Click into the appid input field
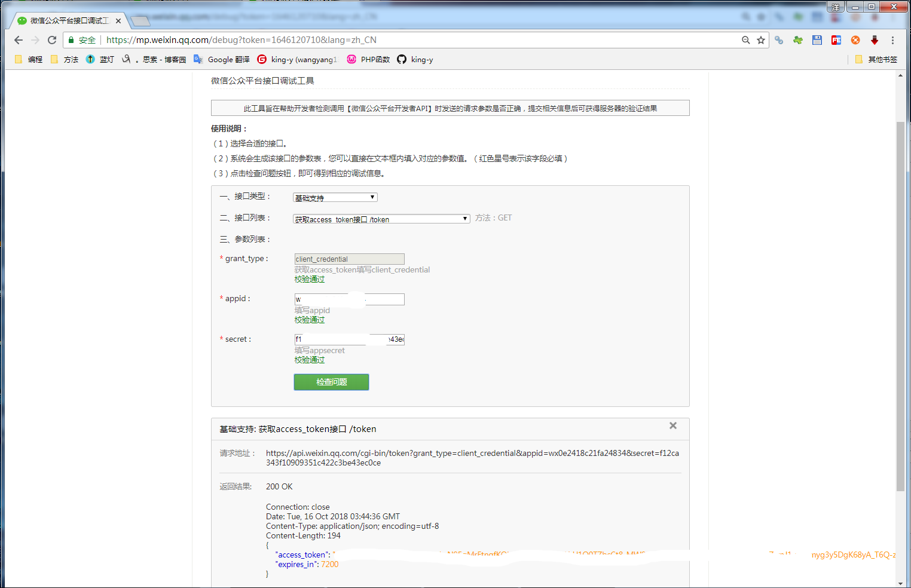 coord(349,299)
